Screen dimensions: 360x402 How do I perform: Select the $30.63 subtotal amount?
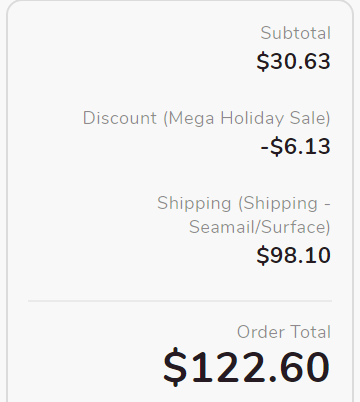[x=293, y=61]
